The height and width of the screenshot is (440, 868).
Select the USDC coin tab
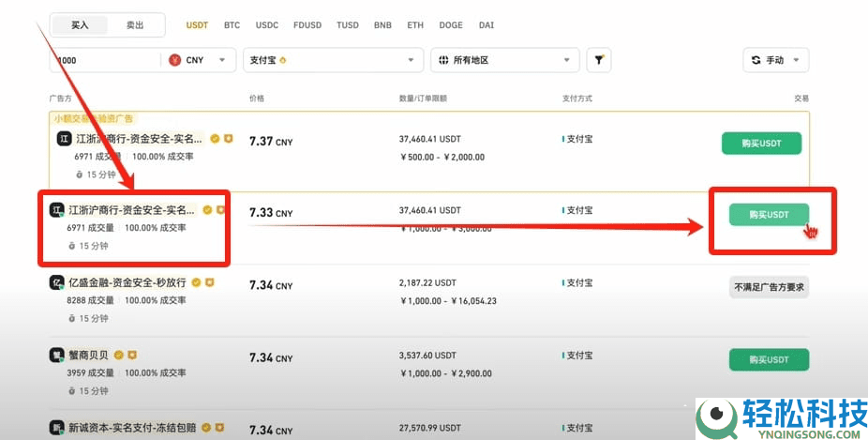click(x=267, y=25)
